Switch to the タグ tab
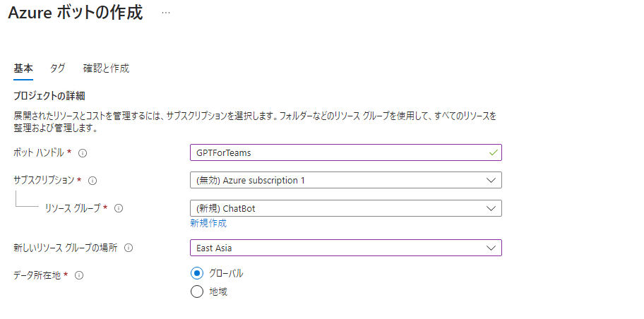This screenshot has width=644, height=319. coord(57,68)
